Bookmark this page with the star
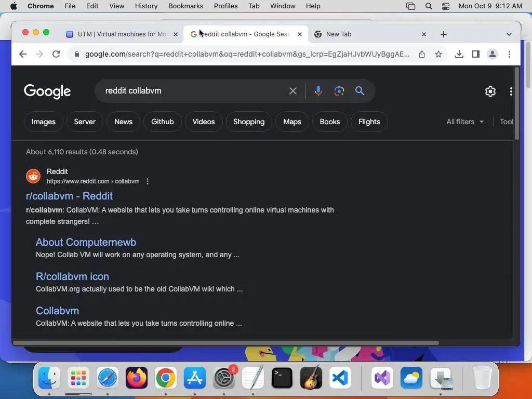Viewport: 532px width, 399px height. [x=438, y=54]
